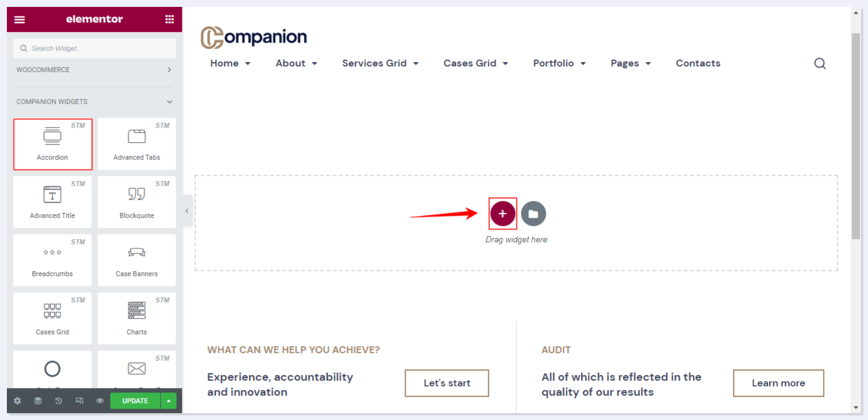The image size is (868, 420).
Task: Click the Search Widget input field
Action: click(x=94, y=48)
